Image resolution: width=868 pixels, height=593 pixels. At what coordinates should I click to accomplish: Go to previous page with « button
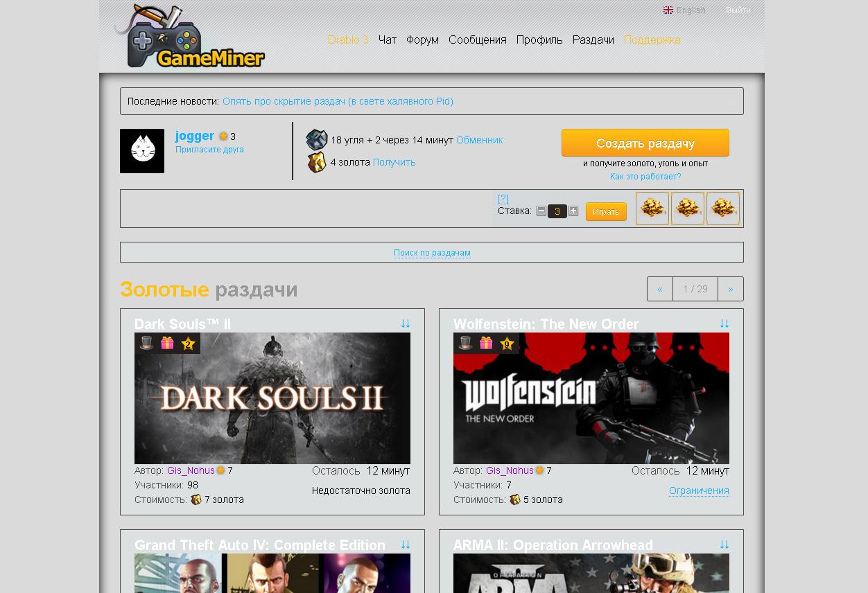(x=660, y=289)
